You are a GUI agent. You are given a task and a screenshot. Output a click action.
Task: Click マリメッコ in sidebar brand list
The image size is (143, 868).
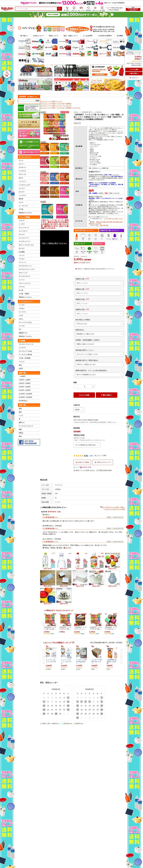point(23,262)
